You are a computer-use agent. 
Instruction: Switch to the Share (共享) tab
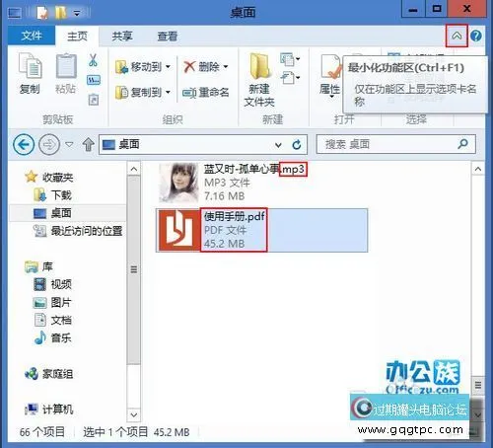tap(122, 36)
